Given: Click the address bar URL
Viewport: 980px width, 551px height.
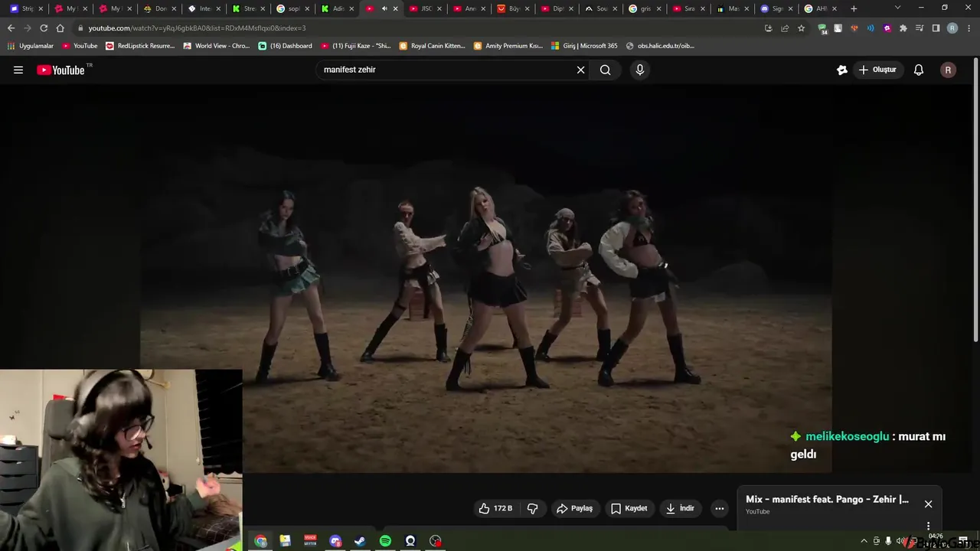Looking at the screenshot, I should [x=197, y=28].
